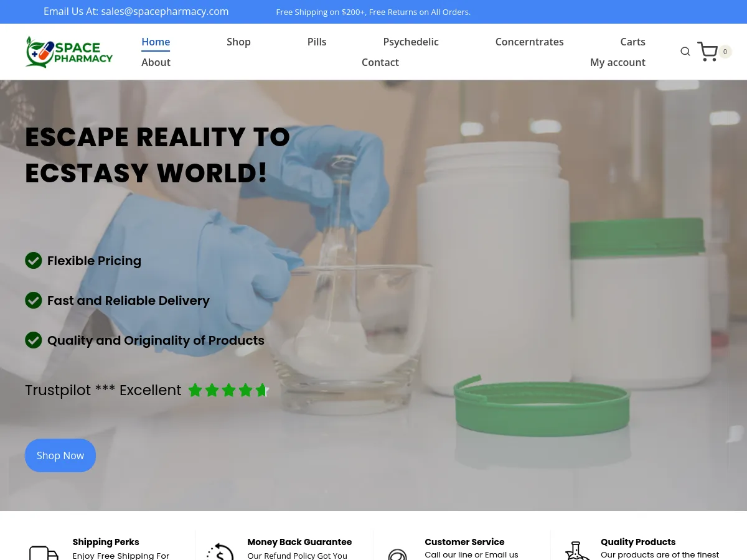Click the sales@spacepharmacy.com email link
The height and width of the screenshot is (560, 747).
[164, 11]
